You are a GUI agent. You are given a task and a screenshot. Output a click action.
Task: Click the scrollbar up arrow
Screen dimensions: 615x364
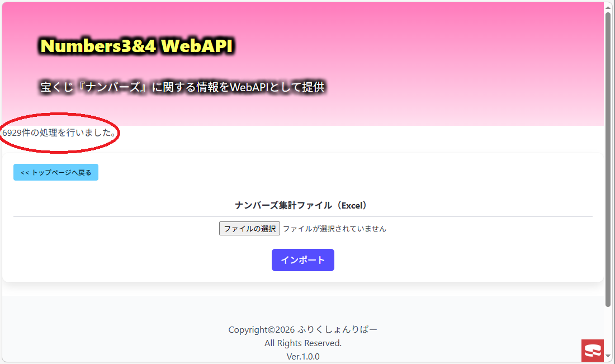point(608,7)
